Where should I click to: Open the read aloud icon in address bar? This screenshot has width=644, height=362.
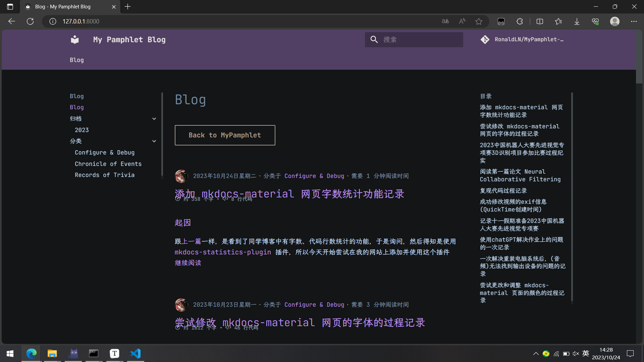click(462, 21)
